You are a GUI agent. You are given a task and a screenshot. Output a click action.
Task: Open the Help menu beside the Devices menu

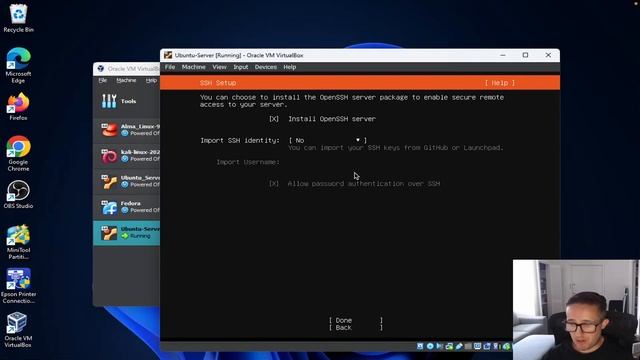pos(289,67)
